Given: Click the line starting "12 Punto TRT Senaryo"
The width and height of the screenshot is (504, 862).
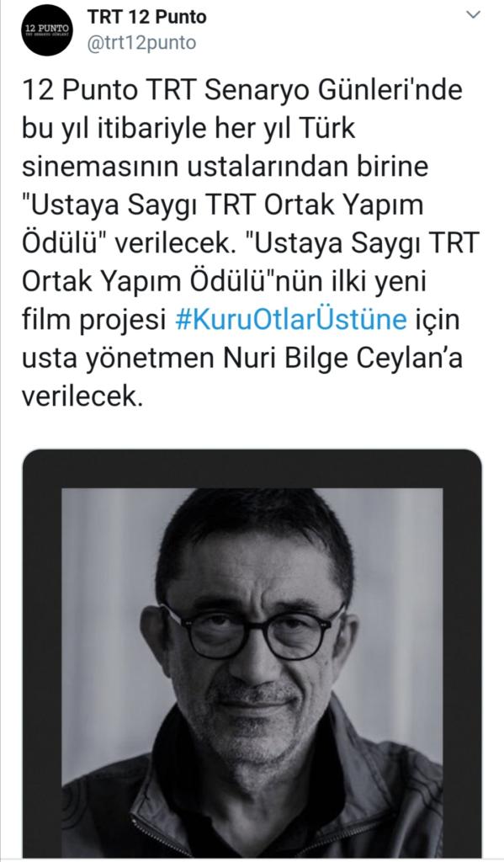Looking at the screenshot, I should (x=241, y=91).
